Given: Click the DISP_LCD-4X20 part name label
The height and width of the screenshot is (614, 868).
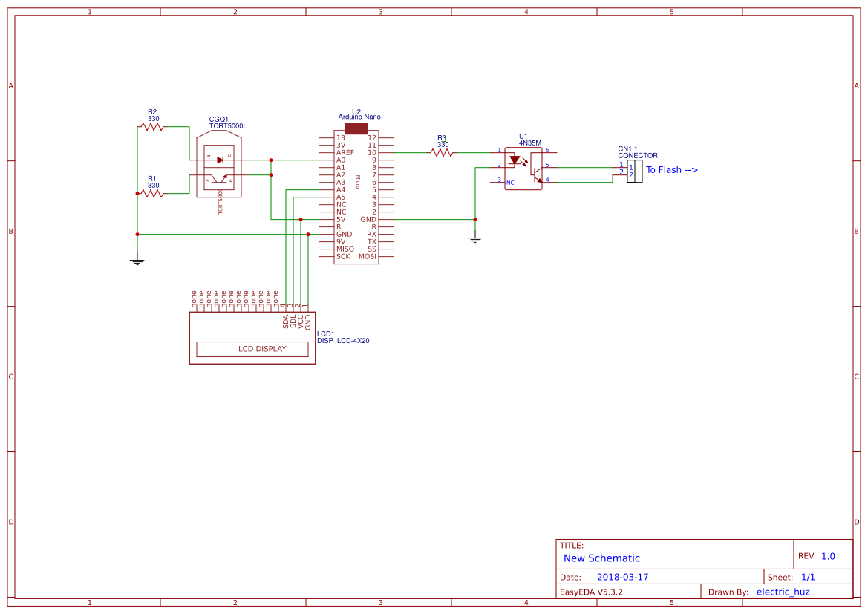Looking at the screenshot, I should tap(343, 341).
